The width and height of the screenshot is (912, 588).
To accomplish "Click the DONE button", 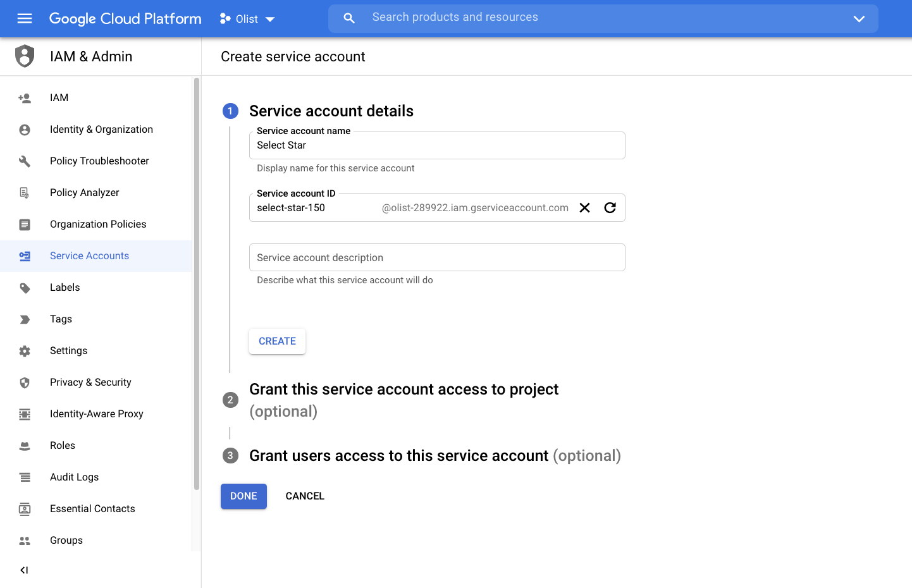I will (243, 496).
